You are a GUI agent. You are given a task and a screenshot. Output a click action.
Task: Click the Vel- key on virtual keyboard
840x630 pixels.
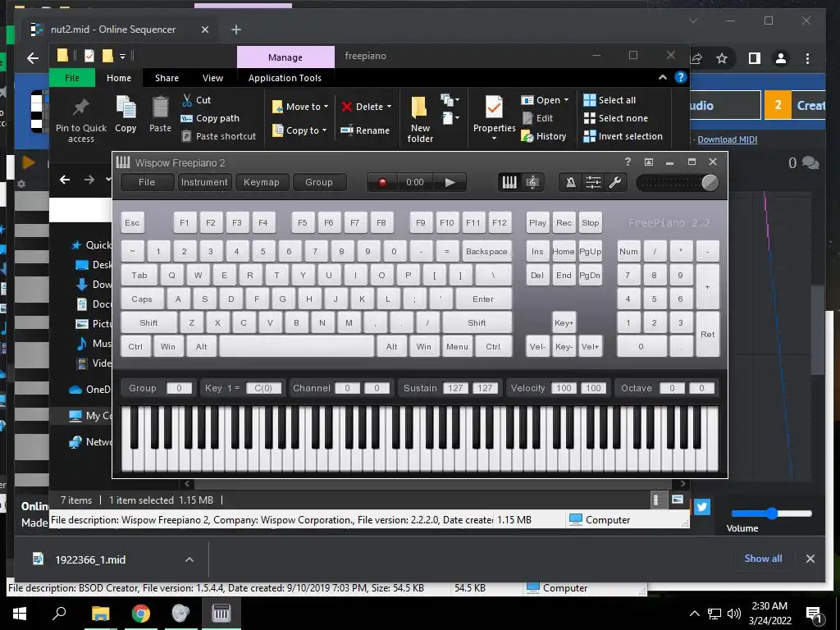pos(537,347)
